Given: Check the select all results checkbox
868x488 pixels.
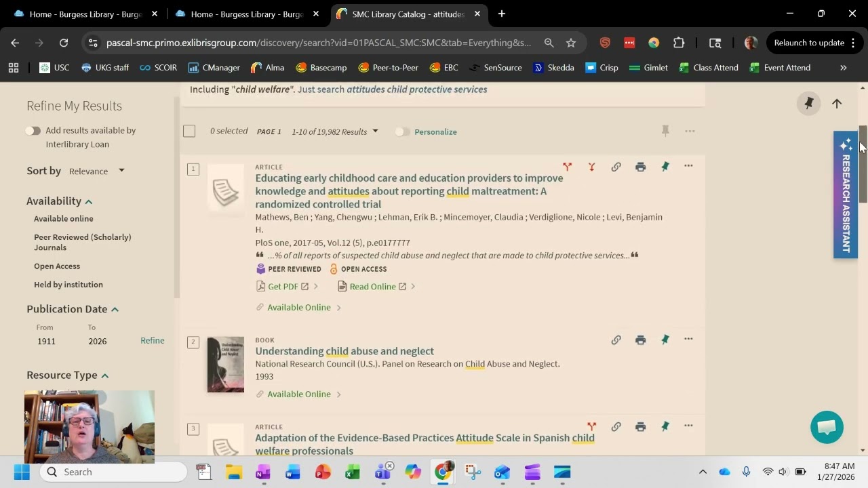Looking at the screenshot, I should click(189, 131).
